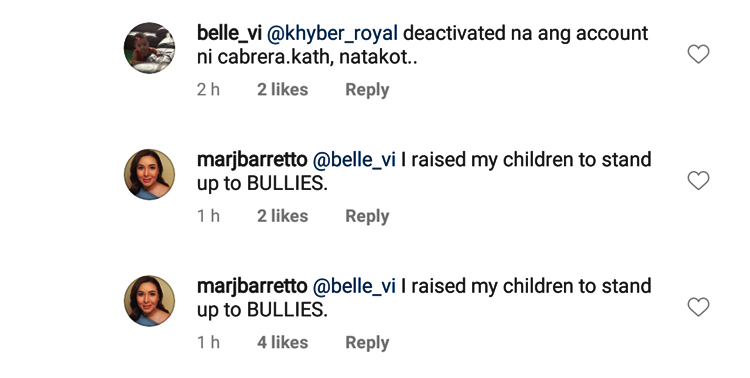Select the 2 h timestamp on belle_vi's comment
The image size is (750, 378).
(x=209, y=89)
